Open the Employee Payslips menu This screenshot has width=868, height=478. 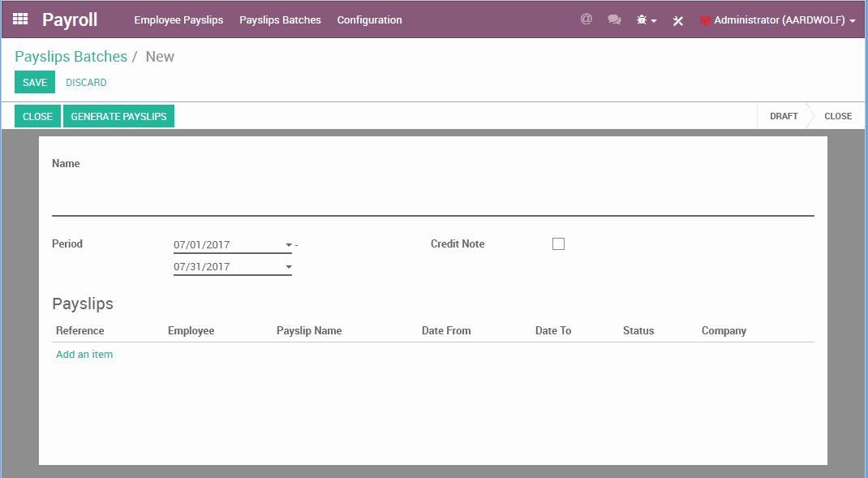pyautogui.click(x=178, y=20)
